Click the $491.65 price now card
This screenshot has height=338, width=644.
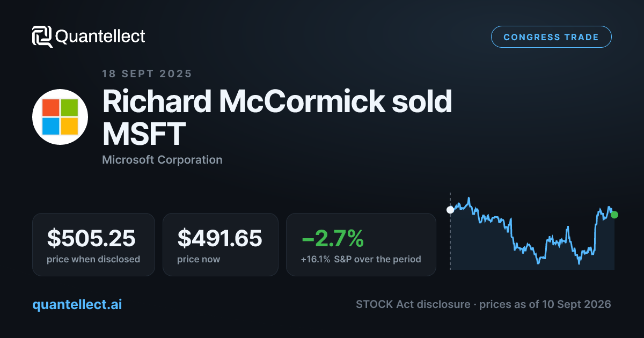click(221, 245)
